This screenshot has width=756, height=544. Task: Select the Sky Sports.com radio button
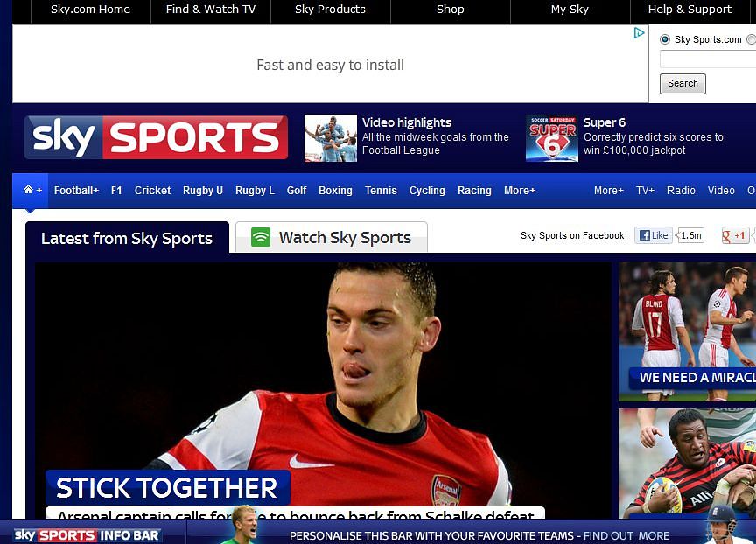(x=665, y=39)
